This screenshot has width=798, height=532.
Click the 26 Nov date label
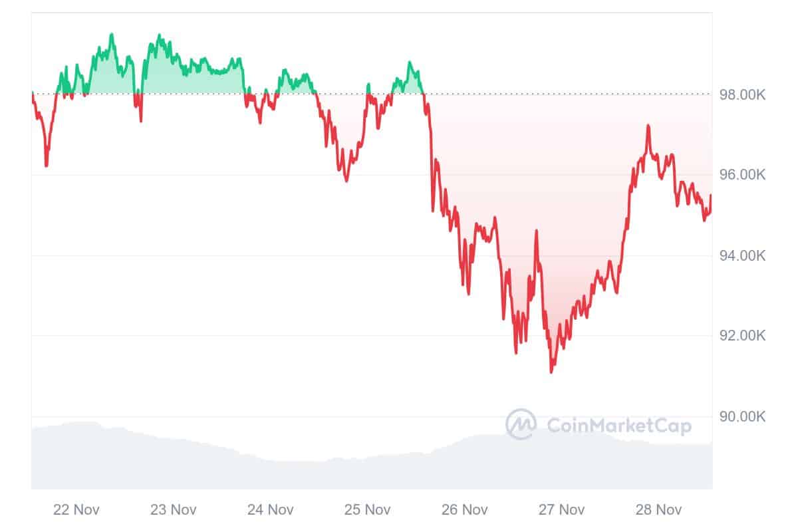465,510
